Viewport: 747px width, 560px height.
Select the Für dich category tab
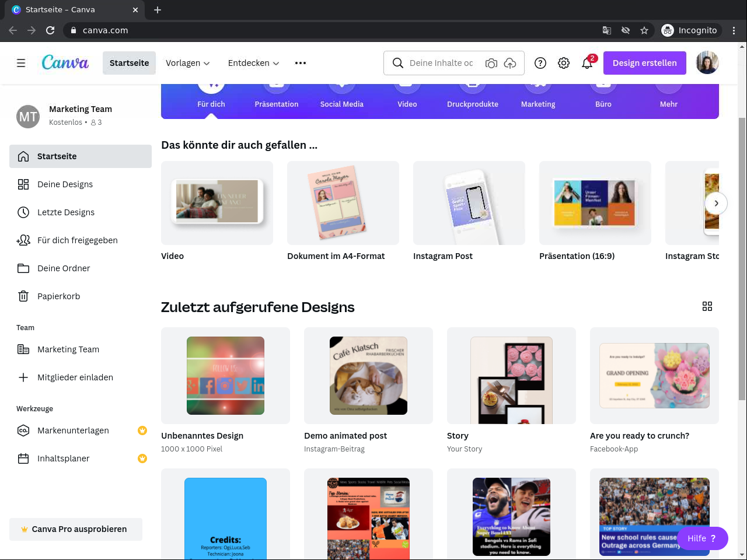(211, 96)
